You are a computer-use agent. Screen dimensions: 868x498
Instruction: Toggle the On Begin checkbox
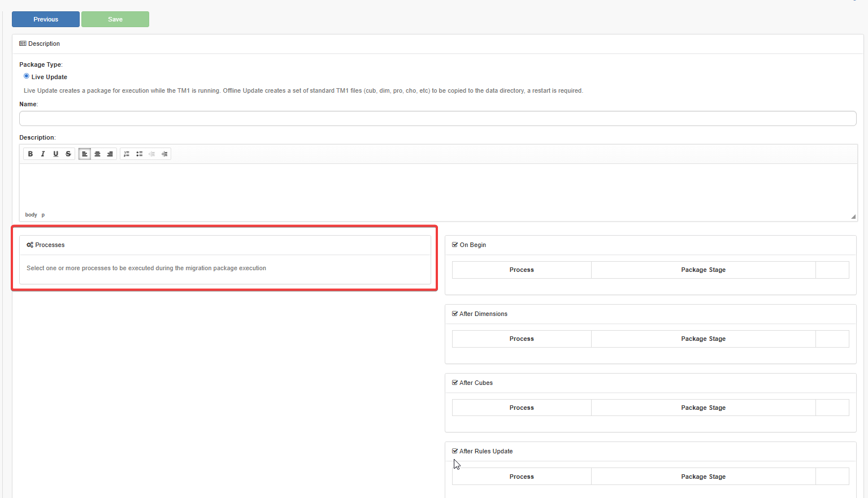click(455, 245)
